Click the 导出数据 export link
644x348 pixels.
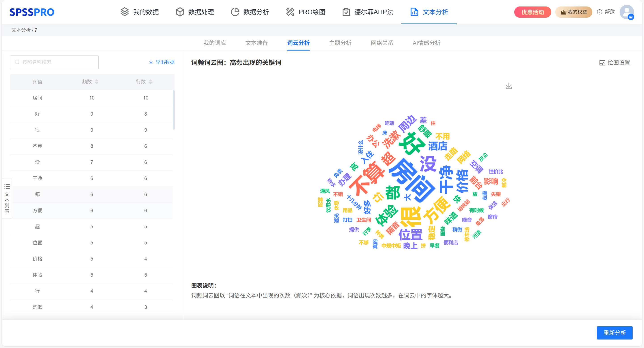click(162, 62)
